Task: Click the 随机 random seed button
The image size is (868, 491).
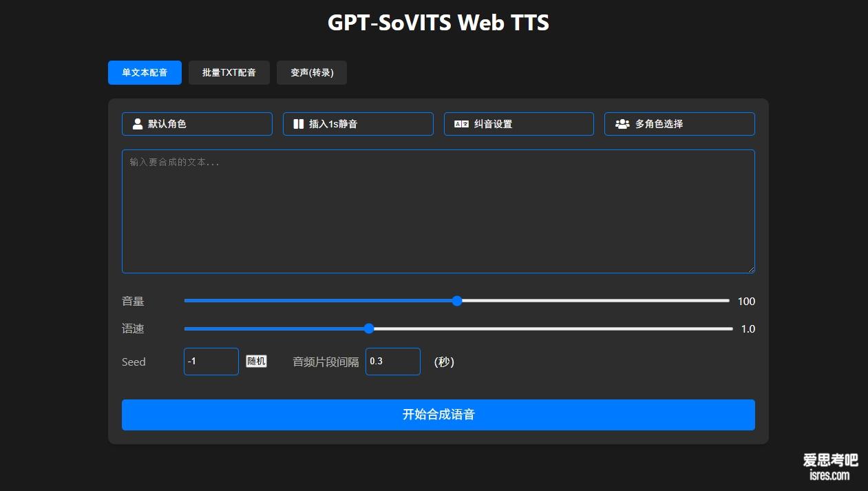Action: pos(256,362)
